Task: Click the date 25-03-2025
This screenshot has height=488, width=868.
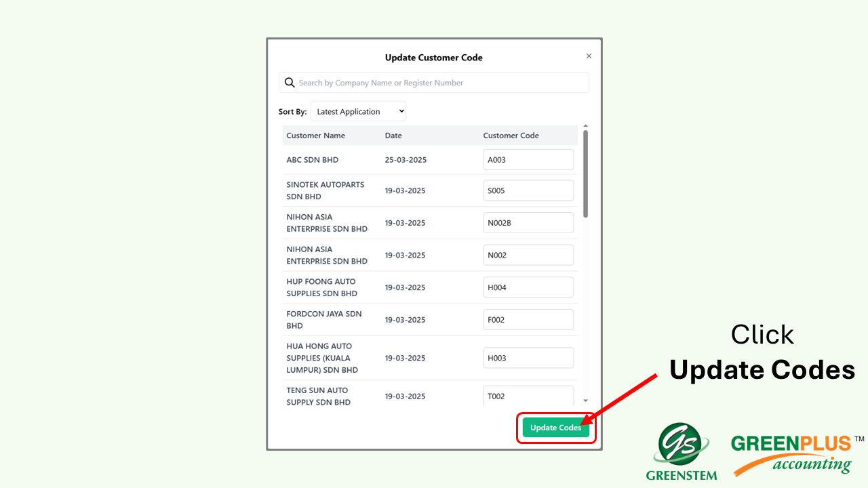Action: (405, 160)
